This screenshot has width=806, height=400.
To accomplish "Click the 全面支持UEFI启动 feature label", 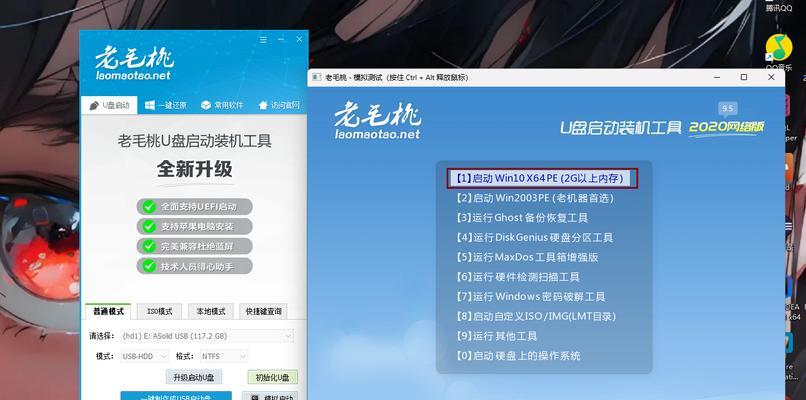I will click(194, 207).
